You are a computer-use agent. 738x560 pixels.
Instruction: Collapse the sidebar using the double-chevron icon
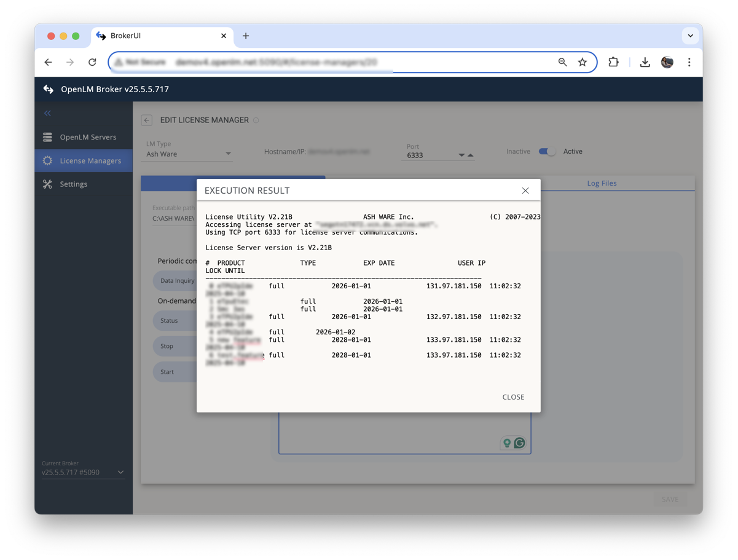tap(47, 113)
